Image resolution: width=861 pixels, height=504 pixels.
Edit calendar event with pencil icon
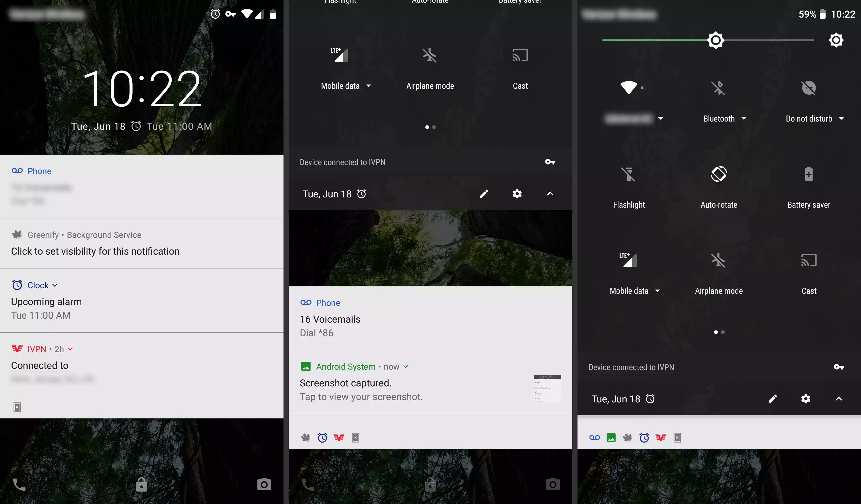(x=484, y=194)
